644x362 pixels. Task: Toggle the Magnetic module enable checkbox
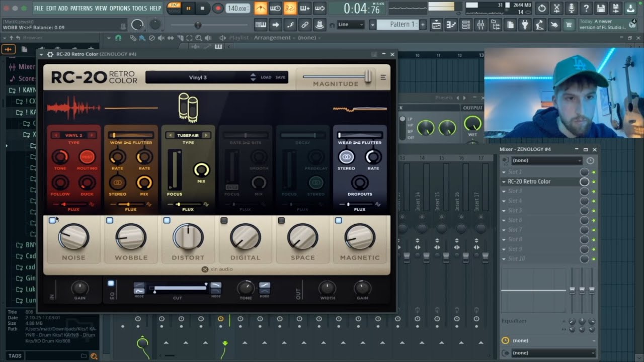coord(339,220)
